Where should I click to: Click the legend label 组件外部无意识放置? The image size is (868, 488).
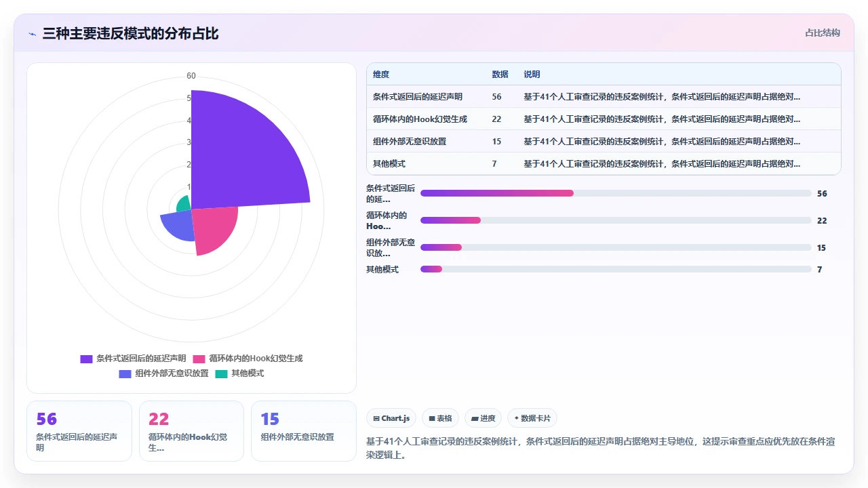[x=172, y=373]
